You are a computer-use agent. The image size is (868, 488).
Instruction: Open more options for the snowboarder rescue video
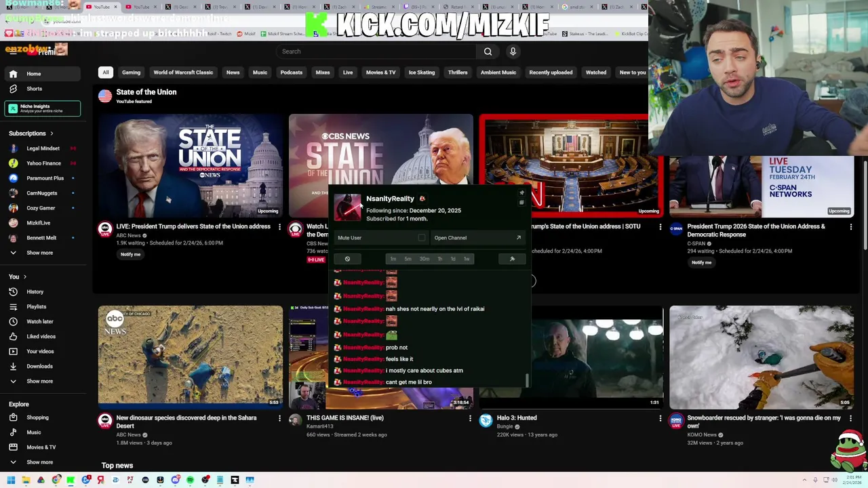click(x=851, y=418)
